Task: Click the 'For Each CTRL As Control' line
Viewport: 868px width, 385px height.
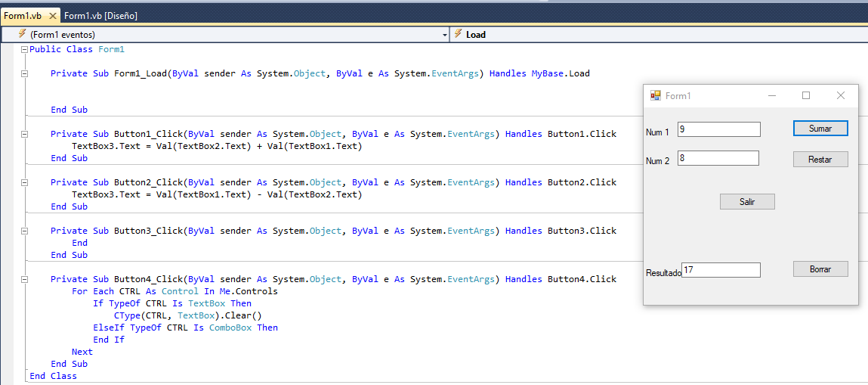Action: pos(175,292)
